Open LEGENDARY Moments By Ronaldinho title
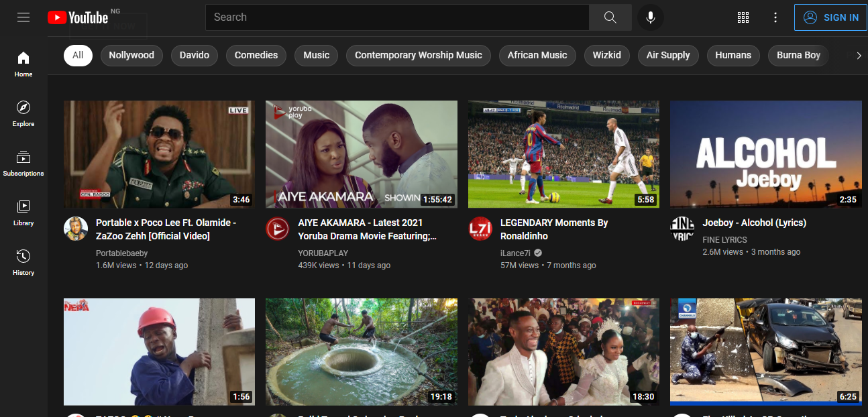Screen dimensions: 868x417 [554, 229]
